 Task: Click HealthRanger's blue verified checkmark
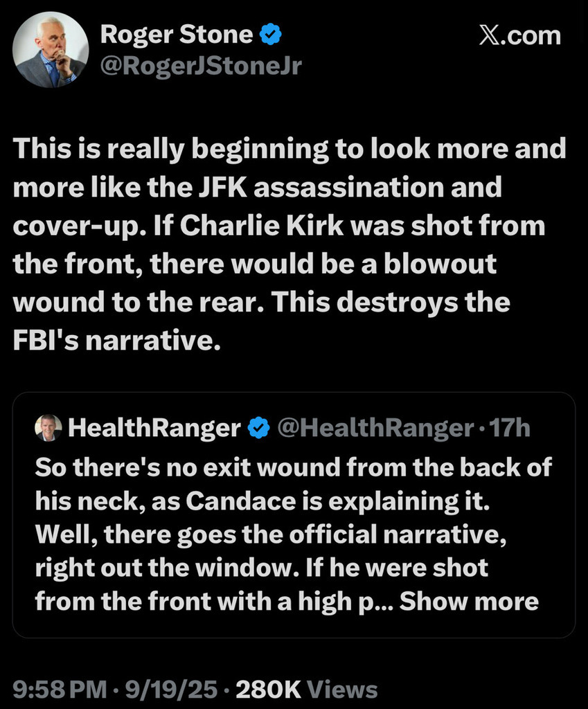(259, 429)
